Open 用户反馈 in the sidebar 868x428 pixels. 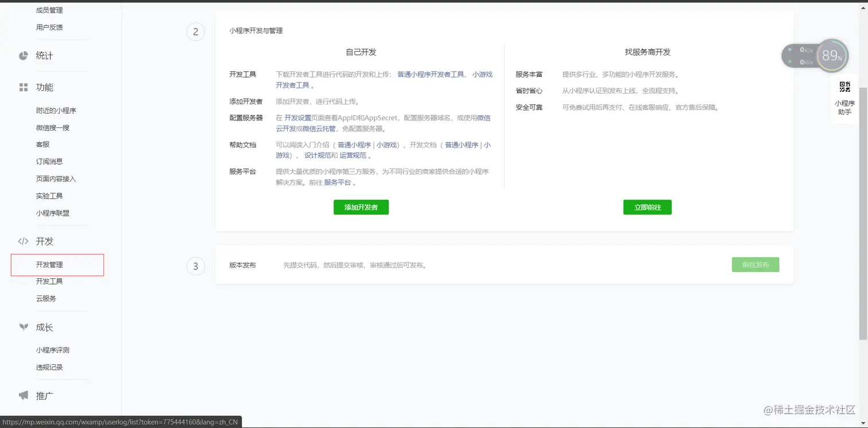(49, 28)
